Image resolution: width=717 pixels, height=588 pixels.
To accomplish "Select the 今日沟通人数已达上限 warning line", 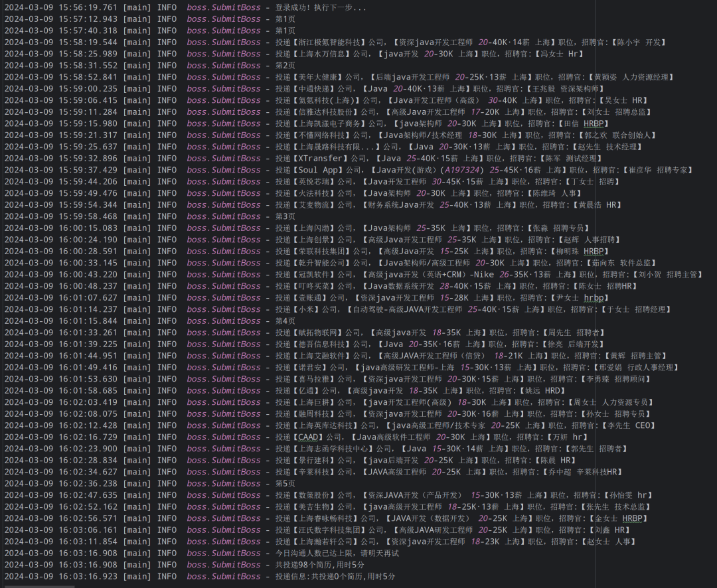I will pos(312,553).
